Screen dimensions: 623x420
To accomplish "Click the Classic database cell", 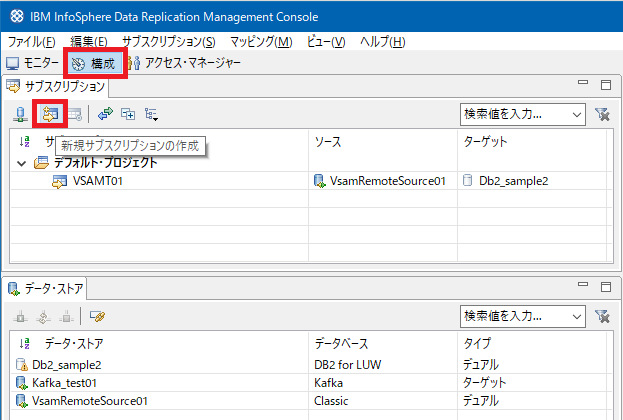I will [x=331, y=401].
